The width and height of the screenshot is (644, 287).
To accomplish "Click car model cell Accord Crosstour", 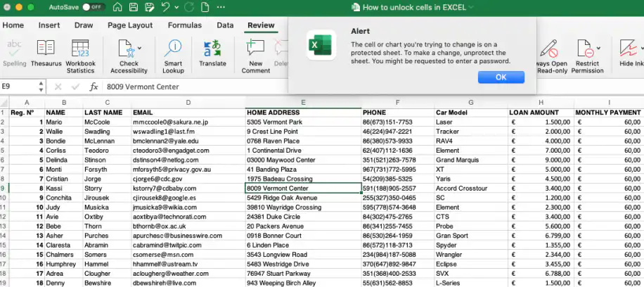I will coord(471,189).
